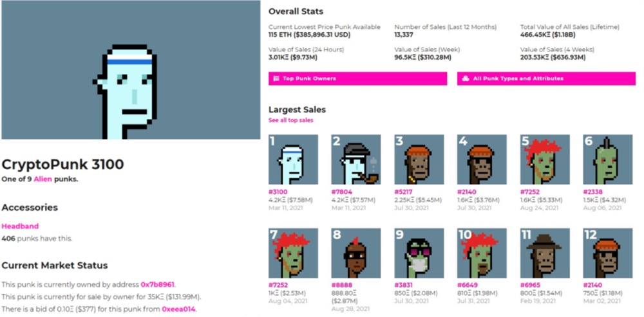
Task: Click the Top Punk Owners button
Action: (357, 78)
